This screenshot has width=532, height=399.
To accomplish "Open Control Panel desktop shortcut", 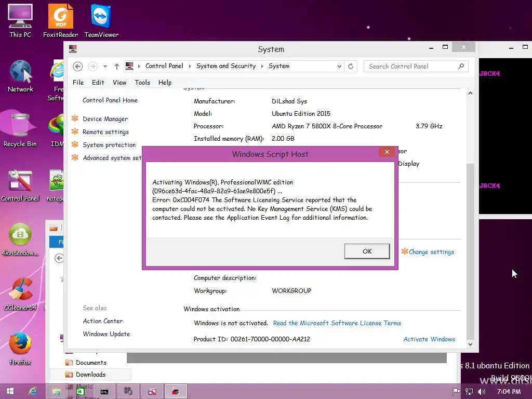I will (20, 185).
